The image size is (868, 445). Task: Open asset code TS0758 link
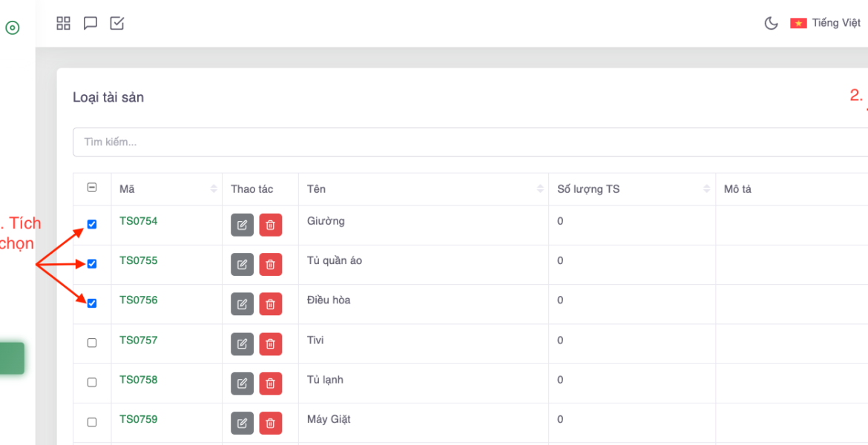click(x=139, y=380)
